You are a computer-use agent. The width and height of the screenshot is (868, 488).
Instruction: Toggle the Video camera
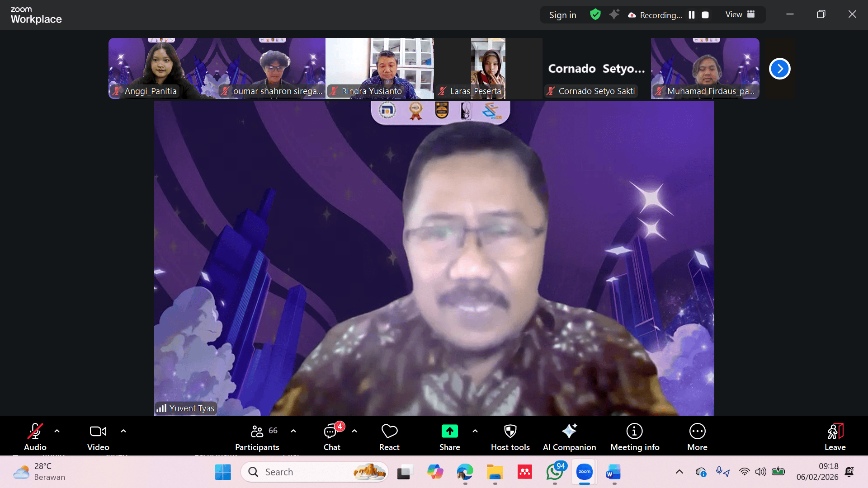[x=98, y=436]
